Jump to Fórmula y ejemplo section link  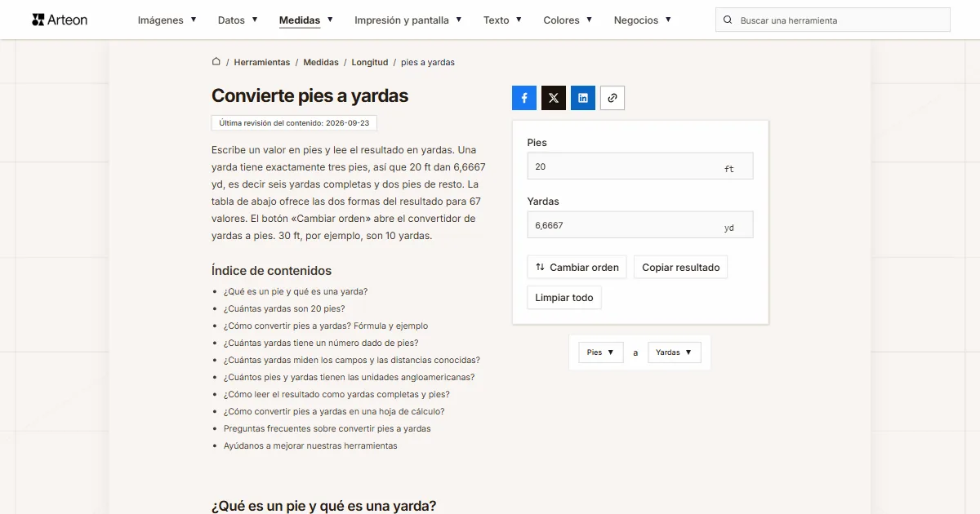(326, 326)
